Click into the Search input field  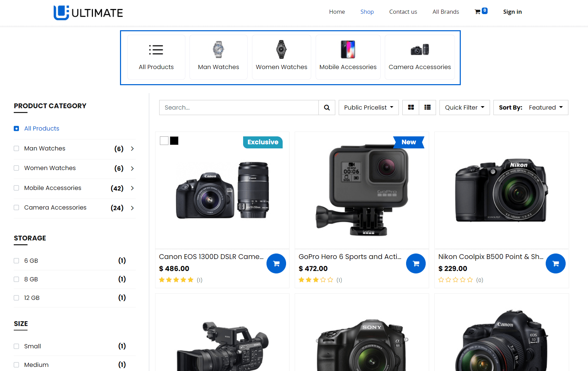[239, 108]
